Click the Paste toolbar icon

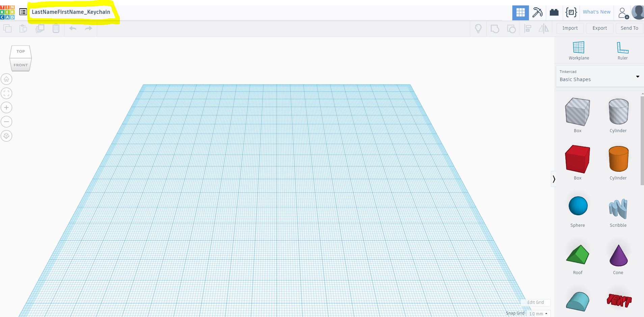(x=23, y=28)
